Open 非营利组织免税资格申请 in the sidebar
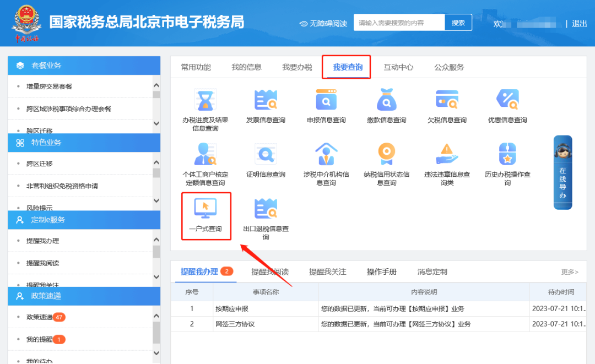The height and width of the screenshot is (364, 595). (x=62, y=186)
